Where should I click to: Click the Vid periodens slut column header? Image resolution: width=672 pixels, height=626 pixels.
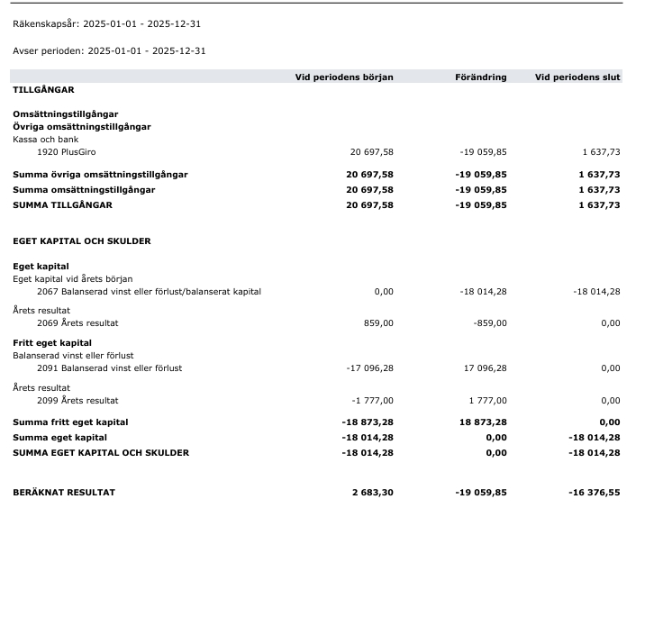click(x=577, y=77)
